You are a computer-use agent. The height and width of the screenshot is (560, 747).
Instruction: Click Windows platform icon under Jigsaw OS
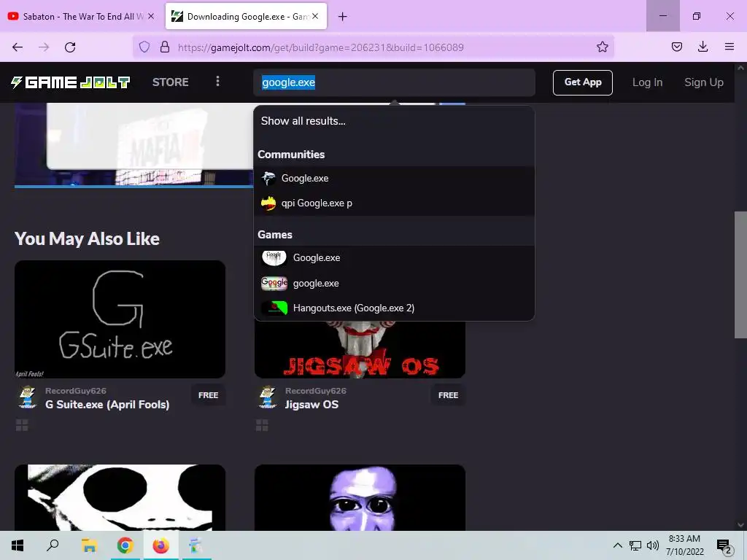pos(262,425)
